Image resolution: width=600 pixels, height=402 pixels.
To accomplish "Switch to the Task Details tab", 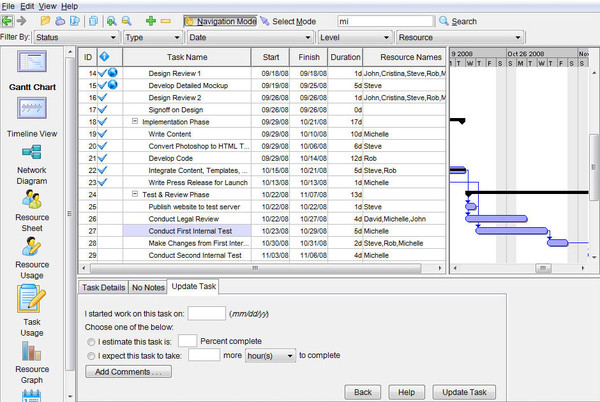I will click(x=103, y=287).
